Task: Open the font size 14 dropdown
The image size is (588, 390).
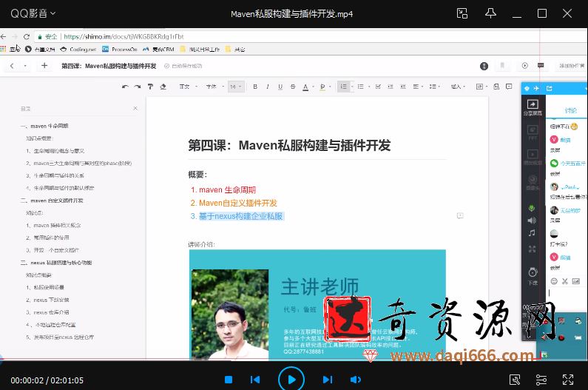Action: coord(236,87)
